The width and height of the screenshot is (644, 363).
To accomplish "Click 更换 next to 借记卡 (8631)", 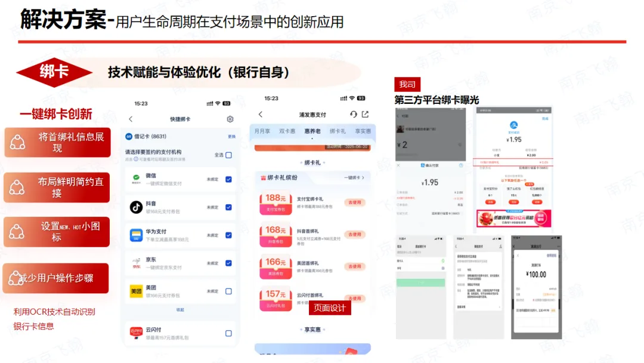I will pyautogui.click(x=231, y=137).
